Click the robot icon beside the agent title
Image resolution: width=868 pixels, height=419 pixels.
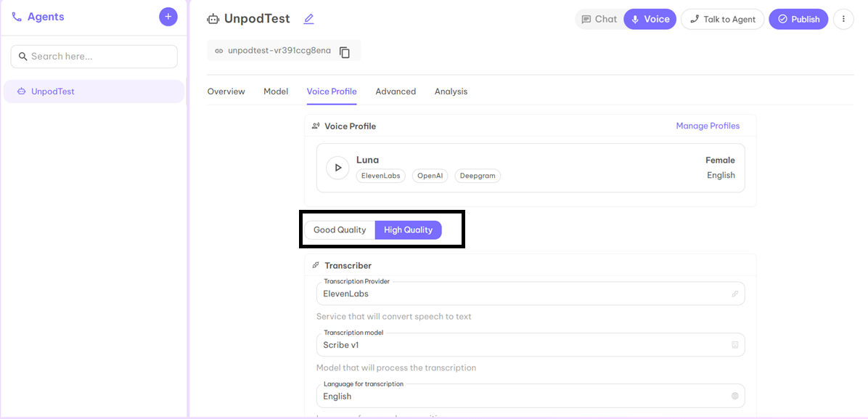click(213, 19)
